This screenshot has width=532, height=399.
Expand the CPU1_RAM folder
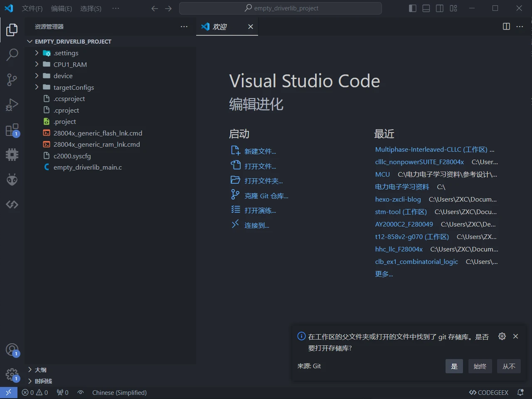70,65
